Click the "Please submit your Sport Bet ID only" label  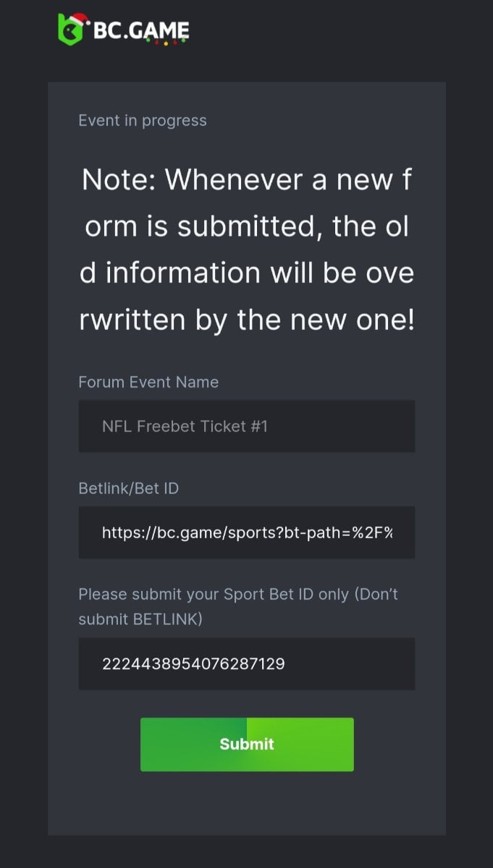tap(238, 595)
